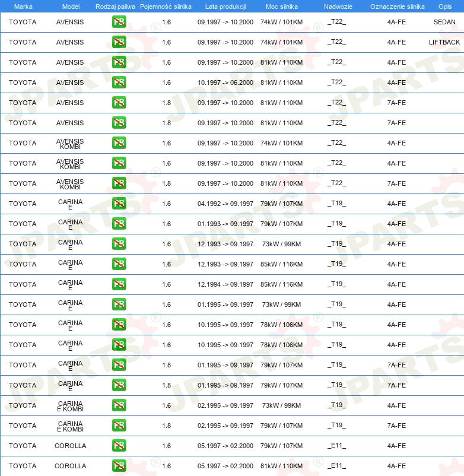Click AVENSIS KOMBI model in 1.8 row
This screenshot has width=464, height=476.
[70, 184]
